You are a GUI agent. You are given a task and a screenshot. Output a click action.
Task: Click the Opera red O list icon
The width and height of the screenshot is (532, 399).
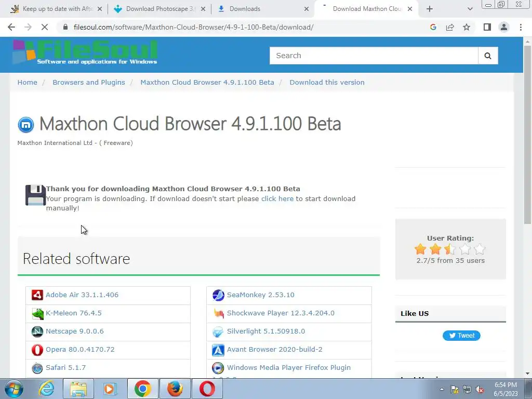37,350
